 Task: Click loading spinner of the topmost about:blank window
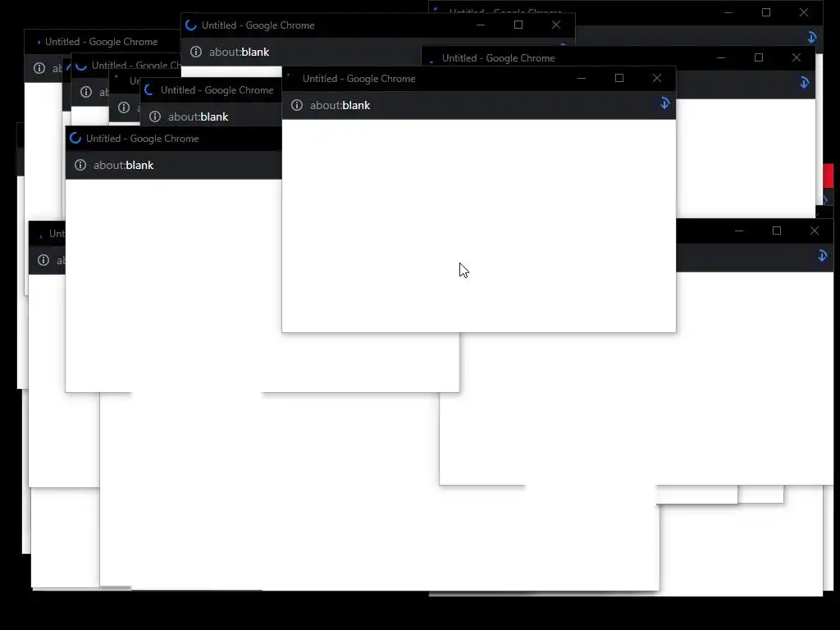[x=190, y=25]
